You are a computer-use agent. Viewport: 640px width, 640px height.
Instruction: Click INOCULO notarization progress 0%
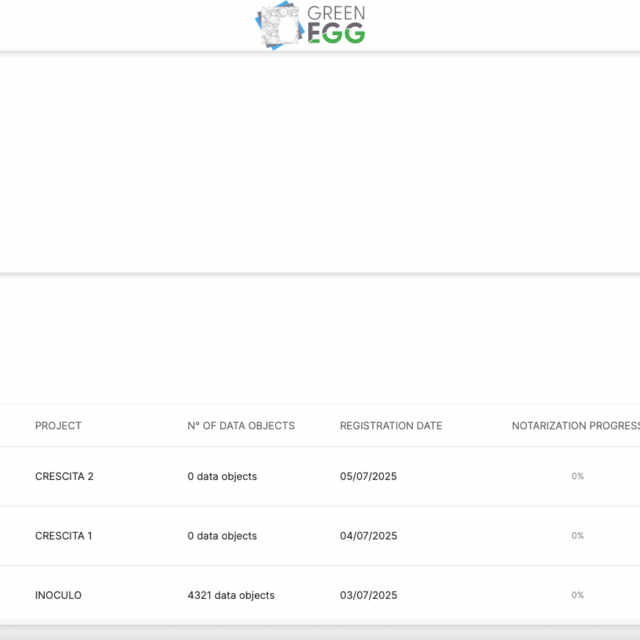click(577, 595)
